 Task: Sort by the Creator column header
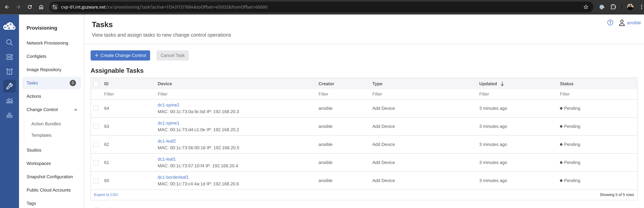click(x=326, y=84)
